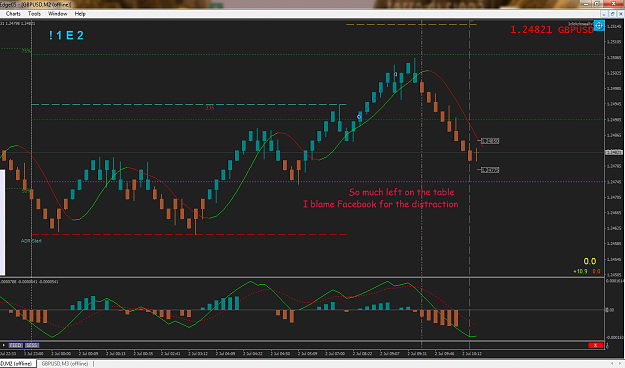The width and height of the screenshot is (625, 368).
Task: Open the Window menu
Action: pyautogui.click(x=57, y=14)
